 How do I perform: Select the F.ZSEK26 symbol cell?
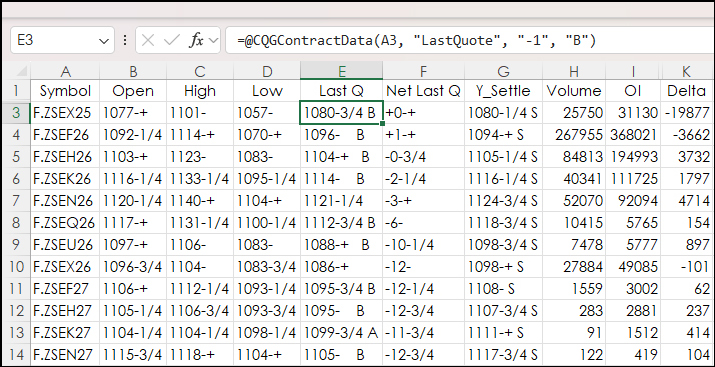[65, 179]
